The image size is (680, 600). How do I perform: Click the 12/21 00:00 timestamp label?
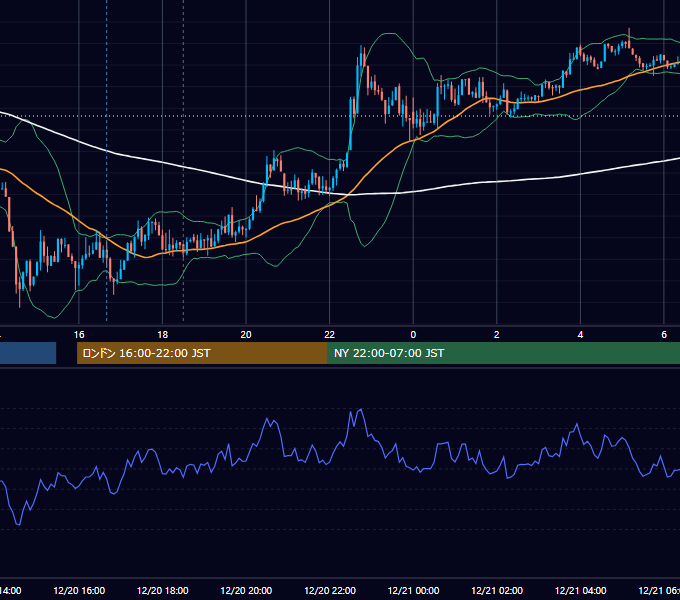click(413, 590)
